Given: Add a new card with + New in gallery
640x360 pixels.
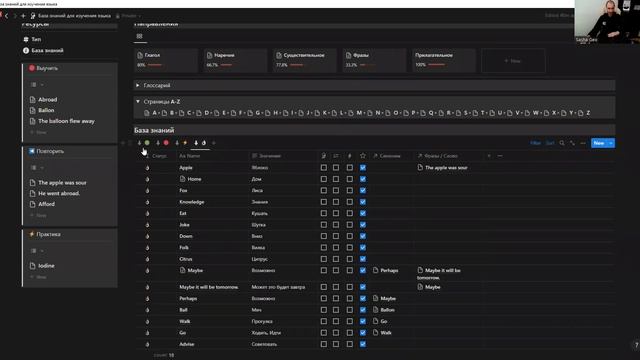Looking at the screenshot, I should (x=513, y=61).
